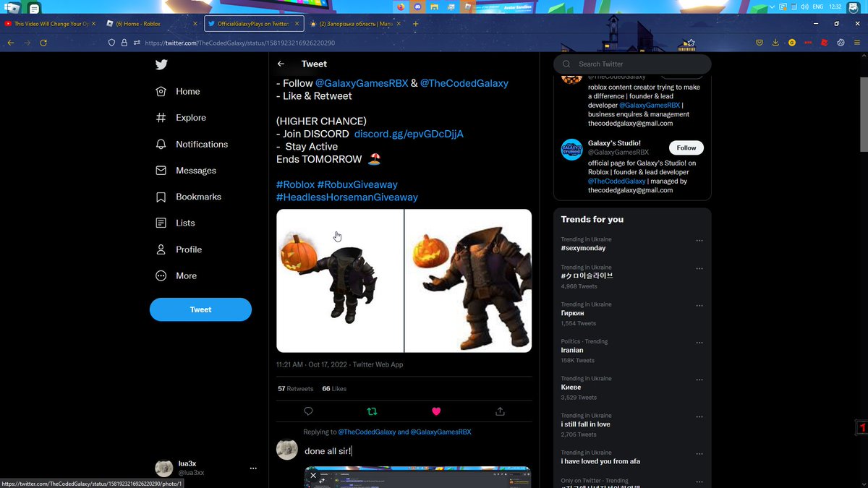Open Discord from the taskbar
Viewport: 868px width, 488px height.
[x=417, y=7]
